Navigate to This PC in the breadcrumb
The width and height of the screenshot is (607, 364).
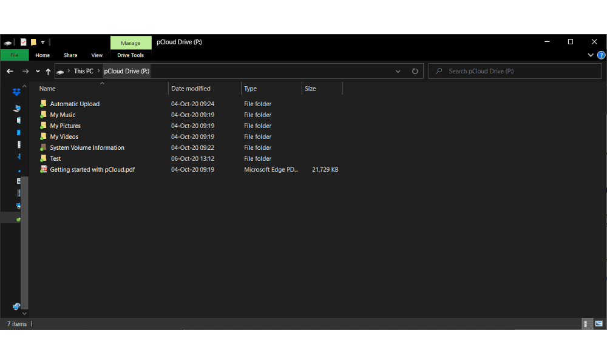(x=84, y=71)
